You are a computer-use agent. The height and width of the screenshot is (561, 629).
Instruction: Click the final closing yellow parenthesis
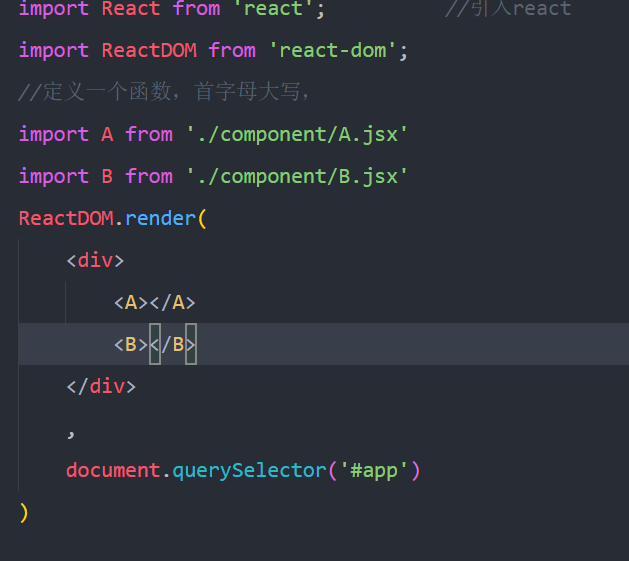pos(24,513)
